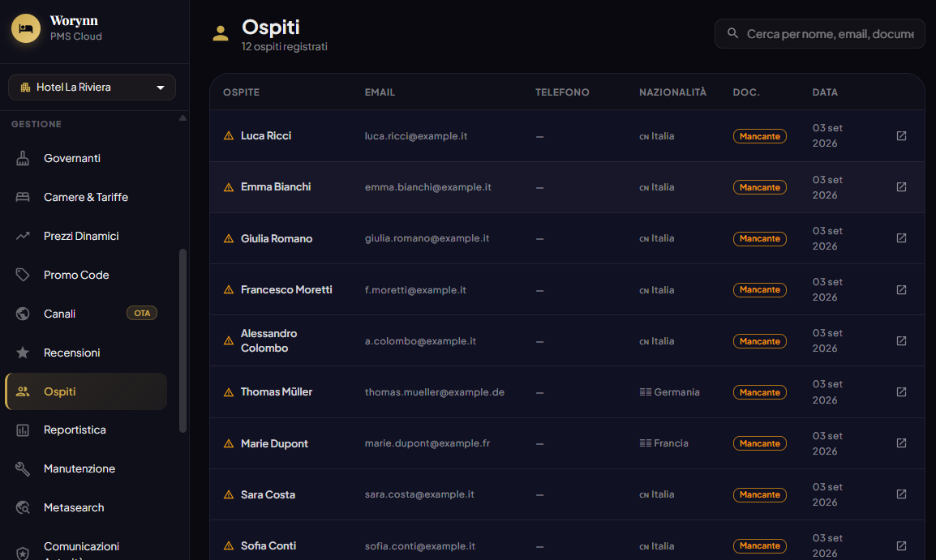Focus the guest search field

(x=819, y=33)
